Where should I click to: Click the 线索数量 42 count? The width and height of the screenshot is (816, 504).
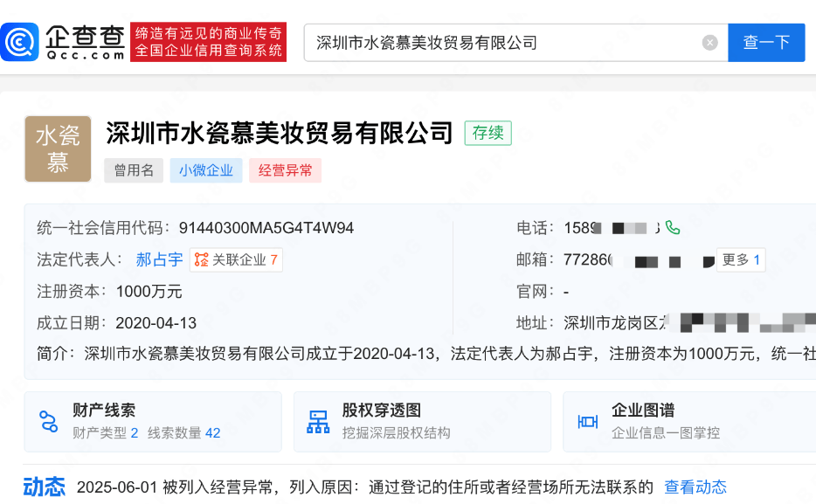[183, 432]
